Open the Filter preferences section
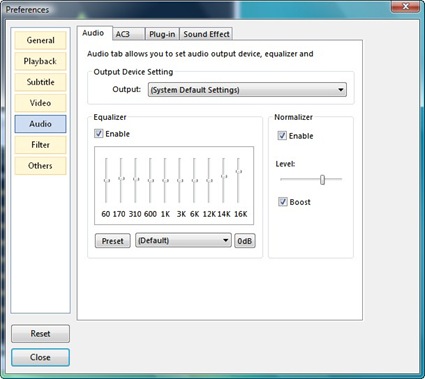 click(x=40, y=145)
